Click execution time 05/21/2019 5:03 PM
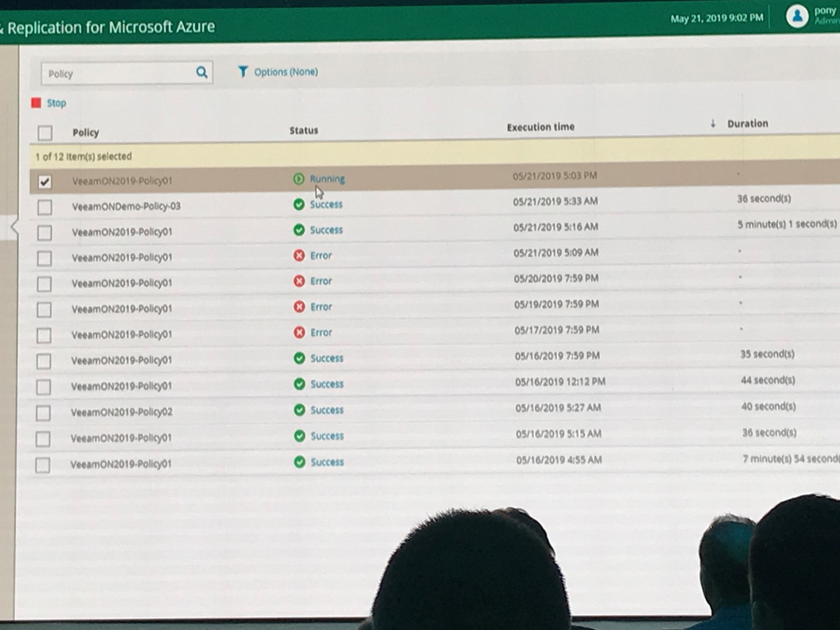The width and height of the screenshot is (840, 630). (x=555, y=175)
